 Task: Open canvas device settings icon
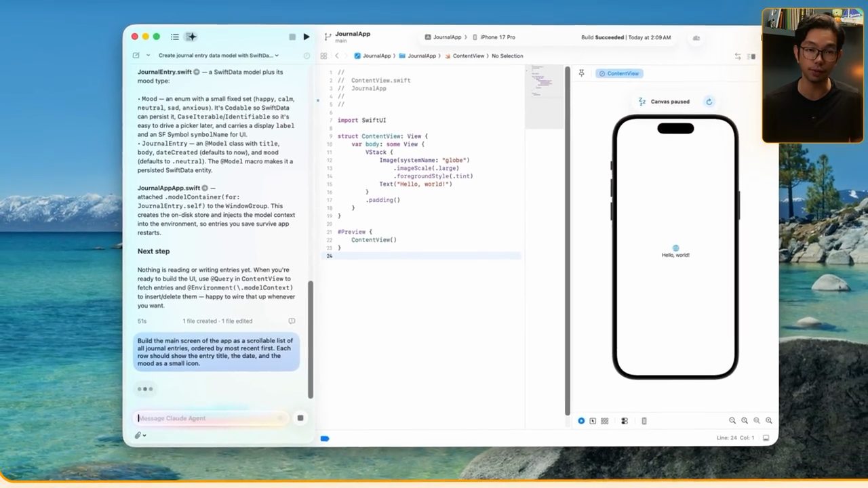(625, 421)
